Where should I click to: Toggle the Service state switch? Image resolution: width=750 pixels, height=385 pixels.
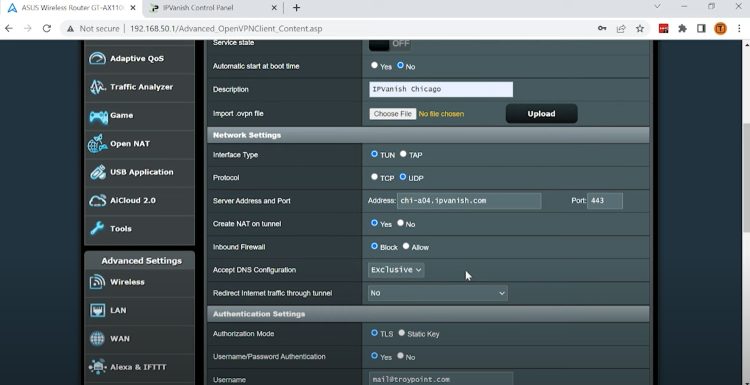[389, 44]
